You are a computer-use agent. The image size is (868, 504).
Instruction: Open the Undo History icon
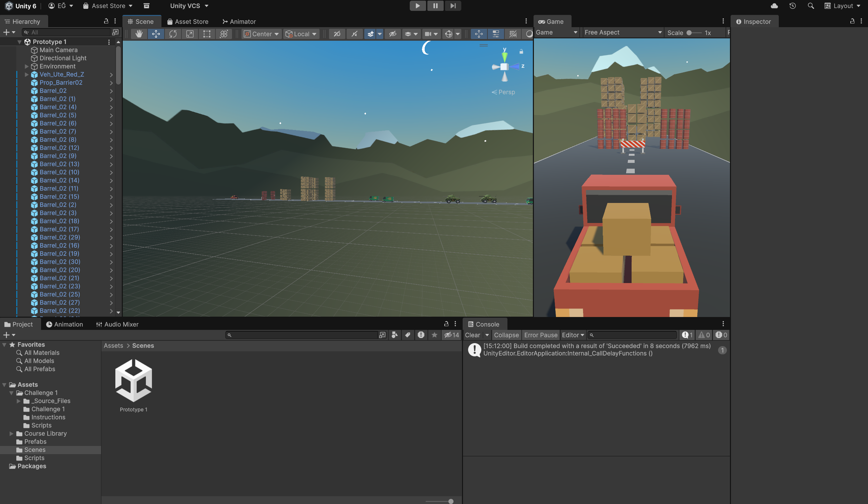793,6
